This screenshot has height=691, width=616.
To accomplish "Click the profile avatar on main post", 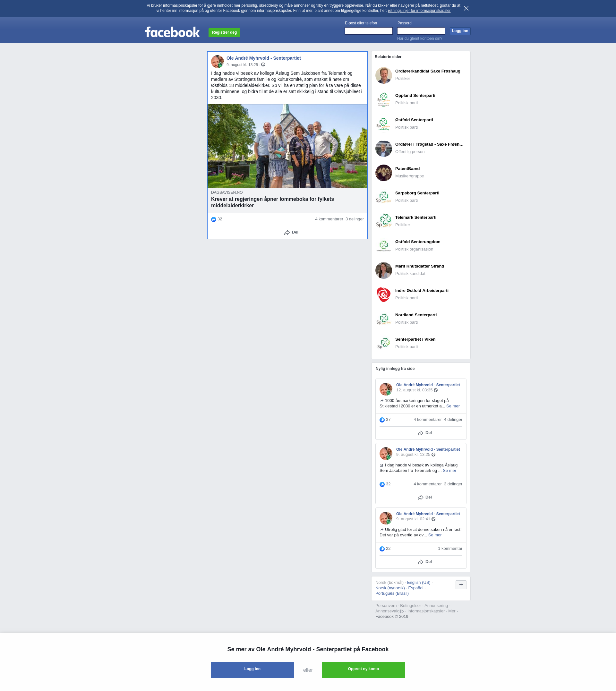I will (217, 62).
